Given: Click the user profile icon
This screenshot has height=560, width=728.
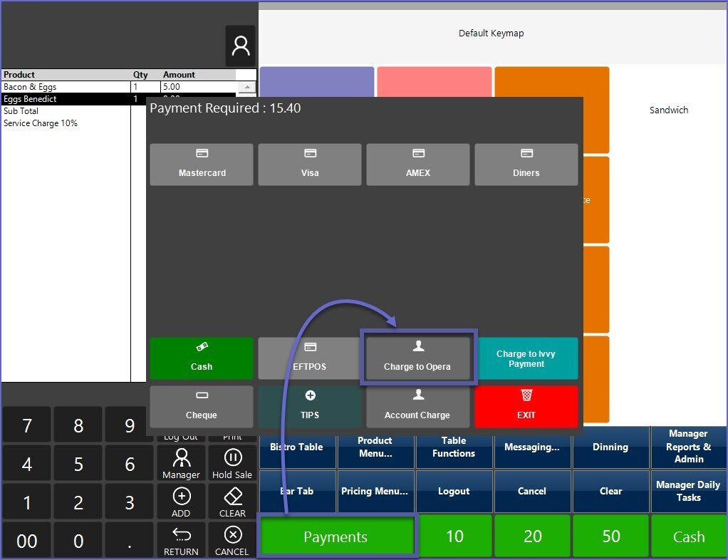Looking at the screenshot, I should [x=241, y=46].
